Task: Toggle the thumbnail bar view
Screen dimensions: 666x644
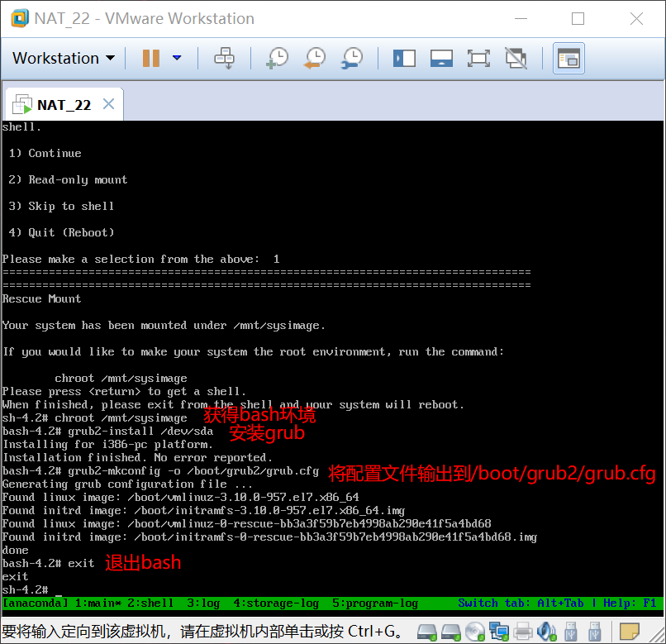Action: pos(441,58)
